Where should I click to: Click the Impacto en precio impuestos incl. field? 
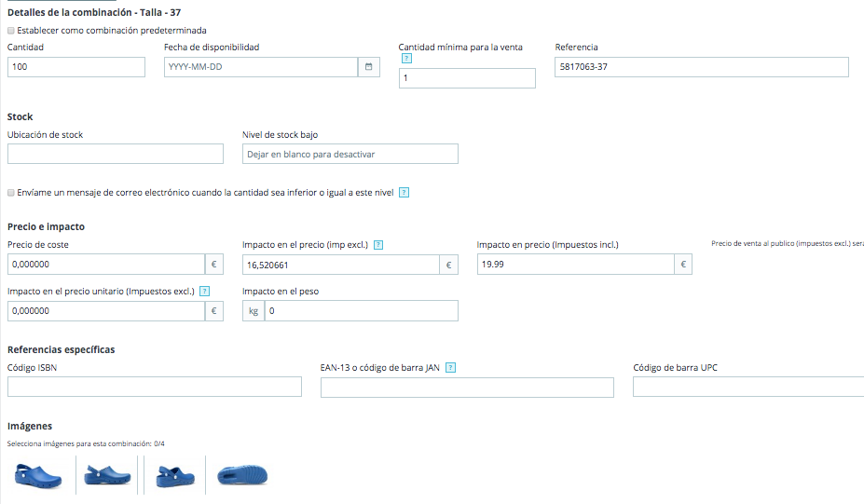pyautogui.click(x=575, y=265)
